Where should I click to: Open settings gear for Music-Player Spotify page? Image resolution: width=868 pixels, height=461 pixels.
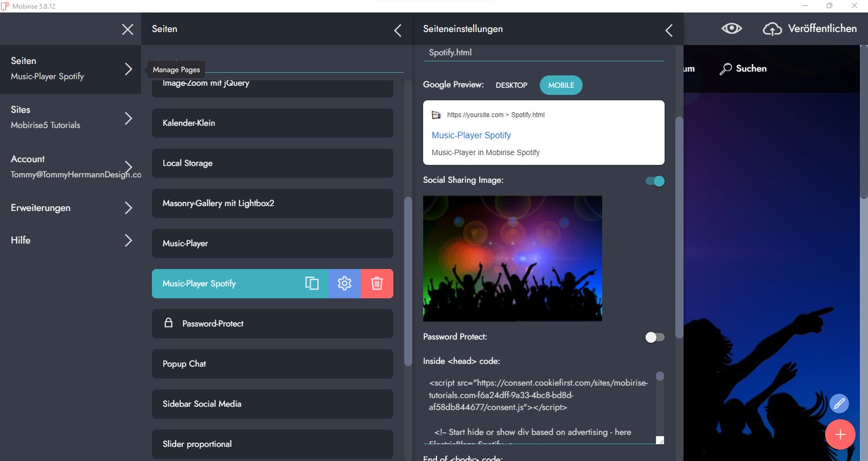[344, 283]
